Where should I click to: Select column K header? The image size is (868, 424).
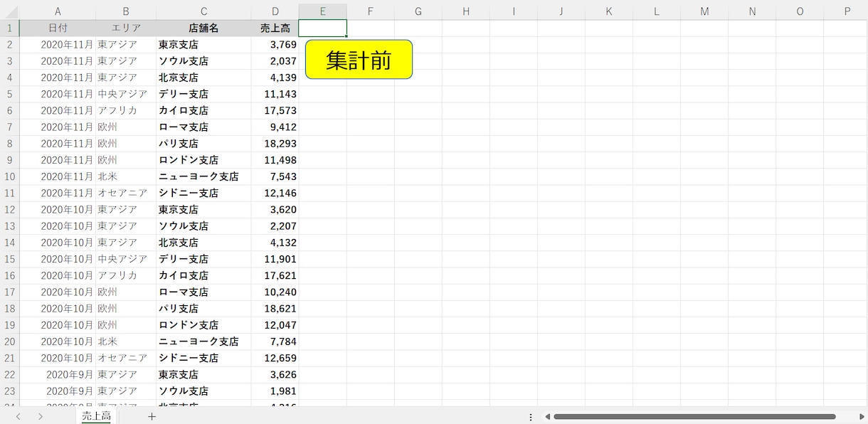point(609,11)
